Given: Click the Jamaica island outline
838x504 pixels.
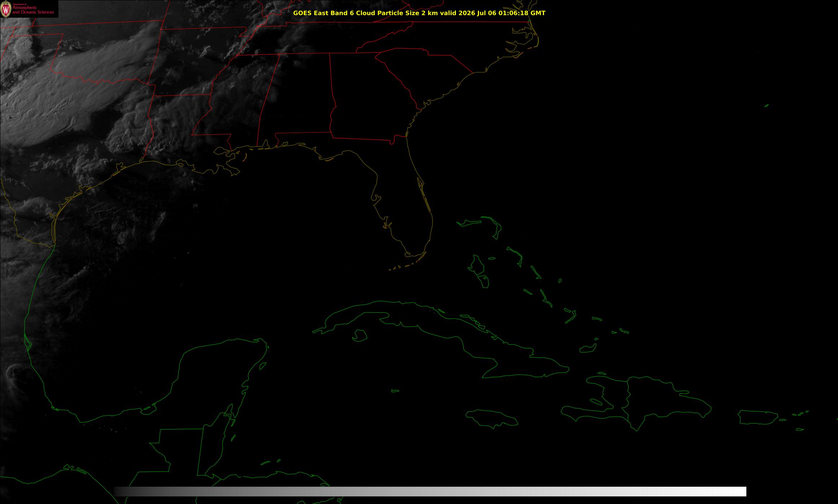Looking at the screenshot, I should 492,419.
